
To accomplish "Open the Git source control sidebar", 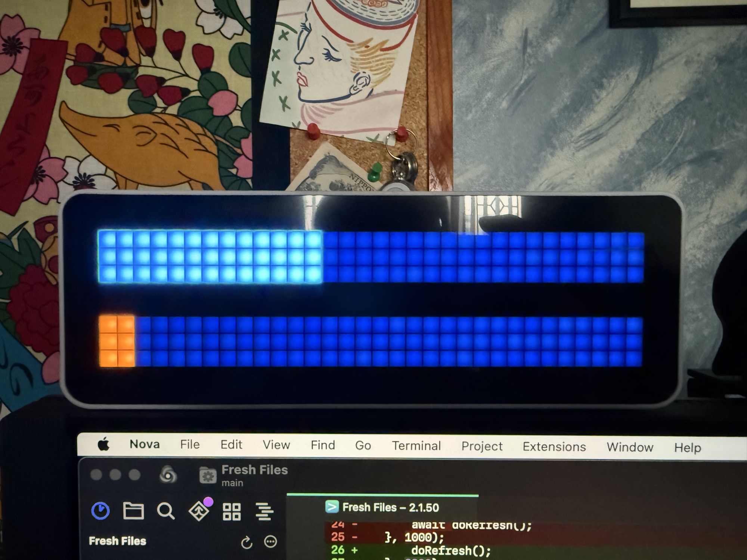I will click(199, 511).
